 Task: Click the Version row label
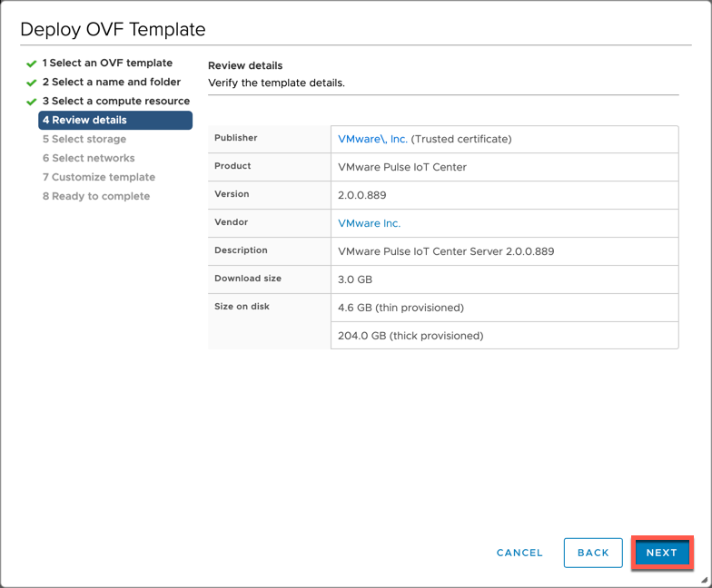click(x=232, y=194)
